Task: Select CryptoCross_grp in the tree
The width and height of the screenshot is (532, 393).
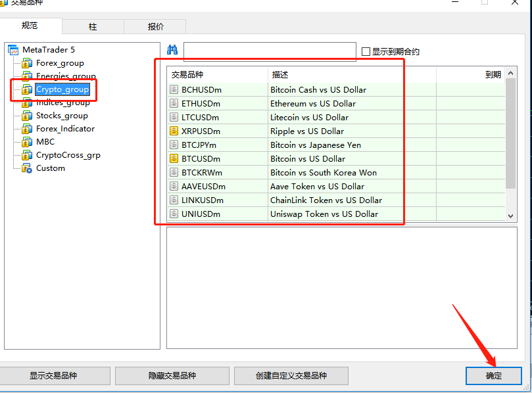Action: tap(68, 155)
